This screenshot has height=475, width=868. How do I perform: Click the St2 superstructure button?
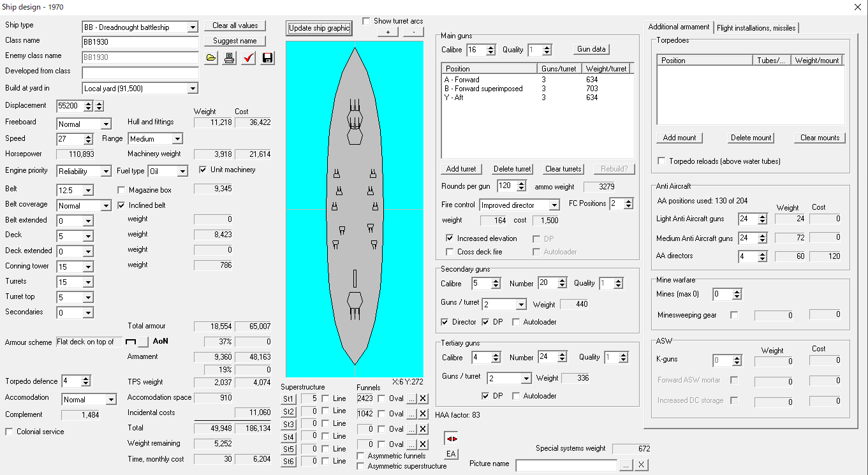point(289,412)
